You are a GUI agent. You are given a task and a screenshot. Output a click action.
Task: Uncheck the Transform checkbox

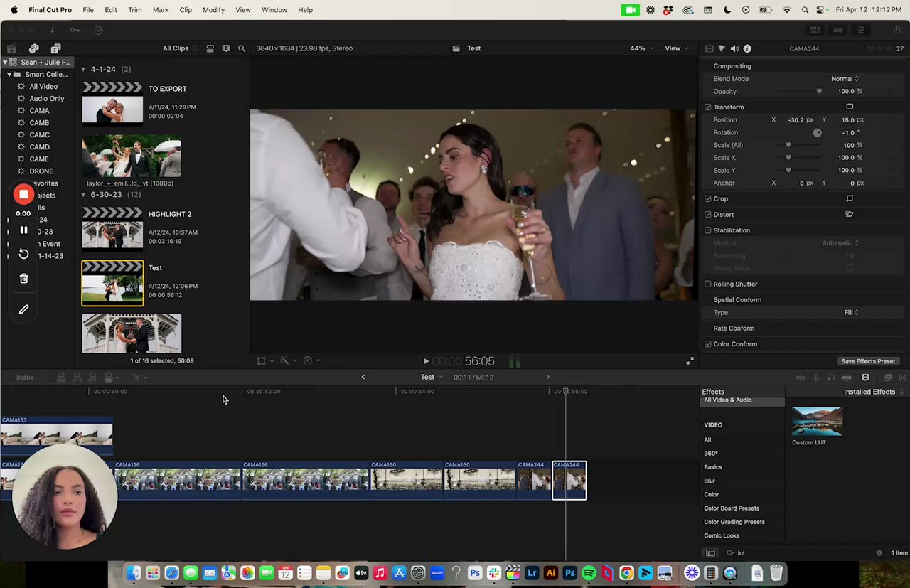(x=708, y=107)
